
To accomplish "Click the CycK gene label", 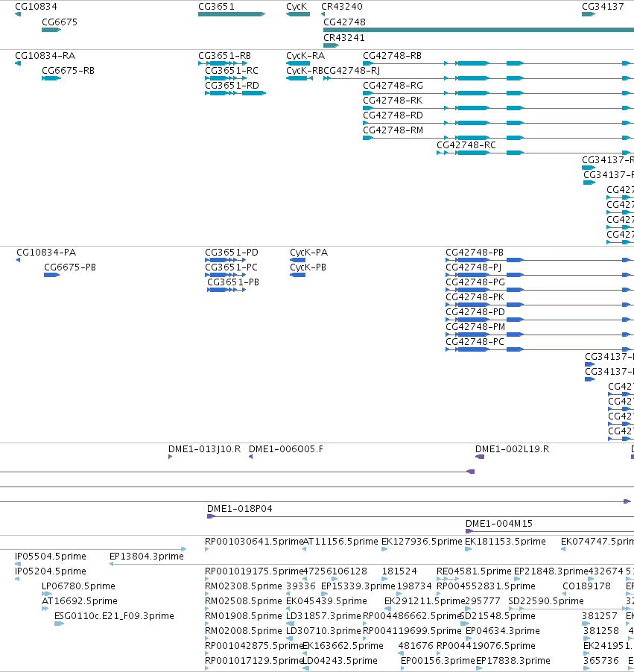I will pos(297,7).
